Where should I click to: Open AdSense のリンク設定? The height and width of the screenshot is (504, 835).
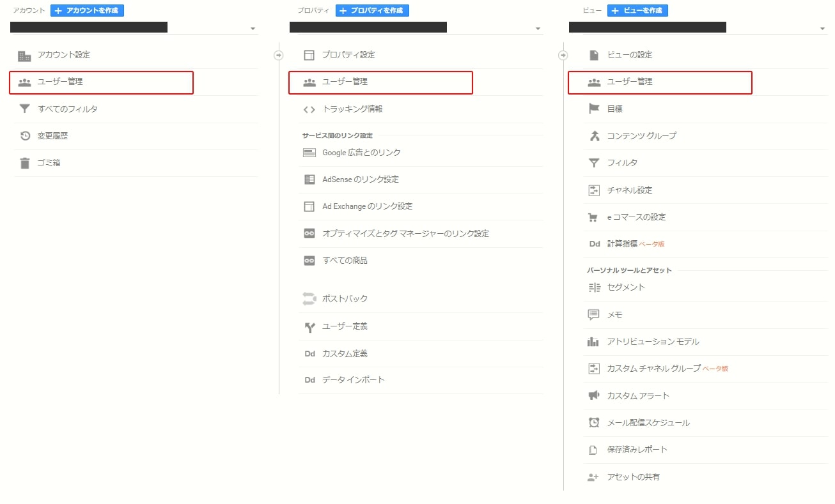(360, 179)
